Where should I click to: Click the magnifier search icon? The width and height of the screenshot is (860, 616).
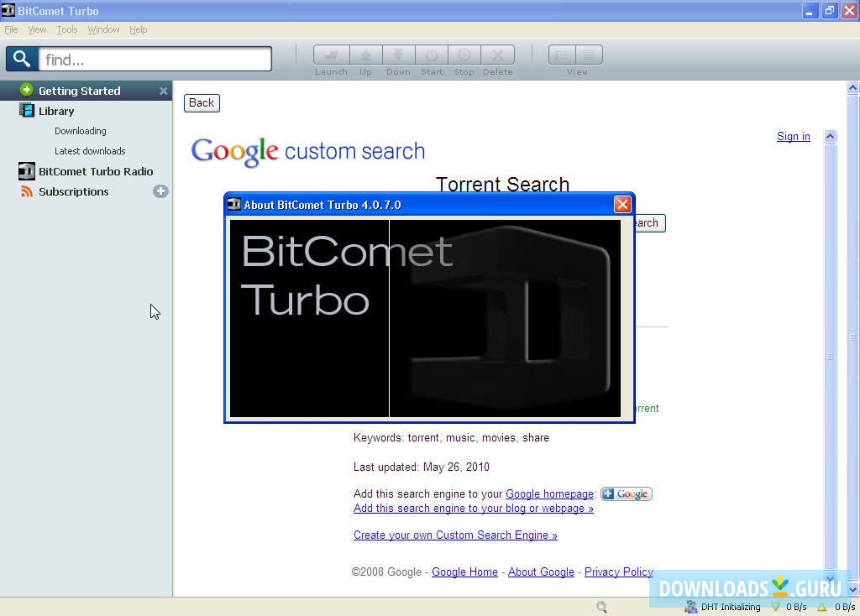tap(22, 59)
